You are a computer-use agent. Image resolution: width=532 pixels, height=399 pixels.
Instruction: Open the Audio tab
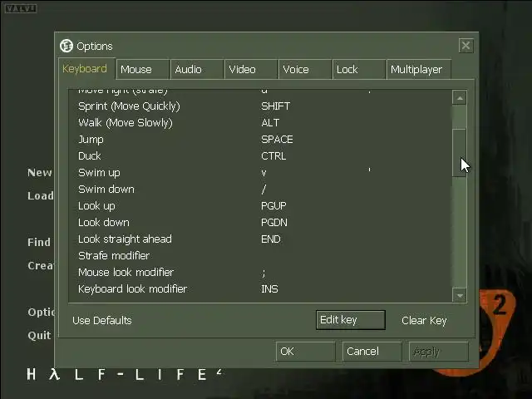197,70
